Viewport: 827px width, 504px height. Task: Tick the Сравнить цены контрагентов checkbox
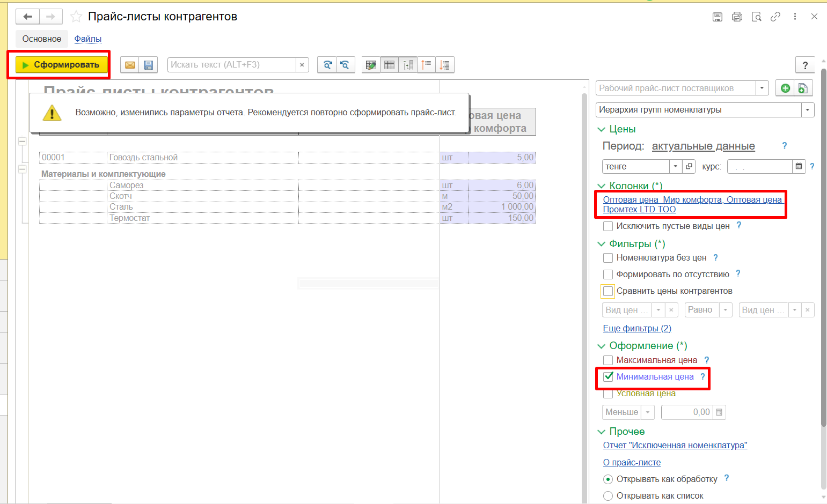[608, 291]
